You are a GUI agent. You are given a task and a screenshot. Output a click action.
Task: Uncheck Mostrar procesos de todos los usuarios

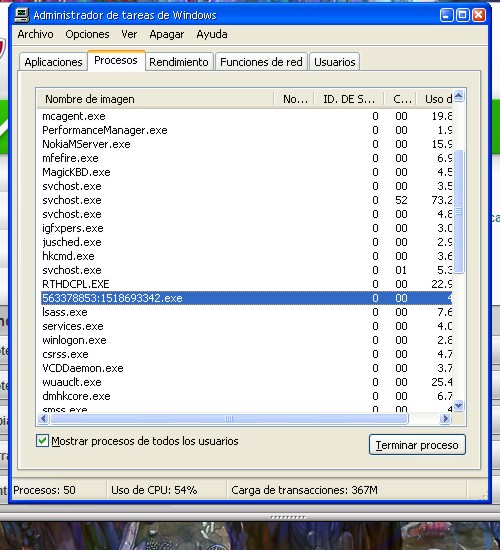pos(42,441)
